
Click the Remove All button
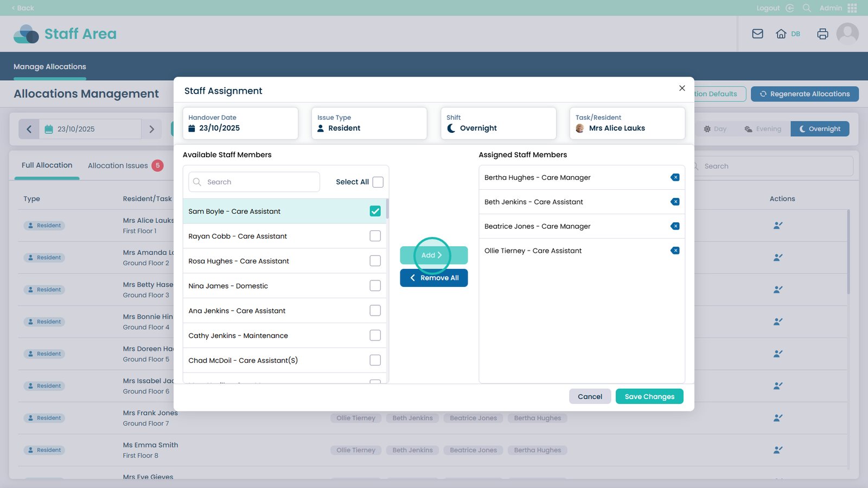point(433,278)
